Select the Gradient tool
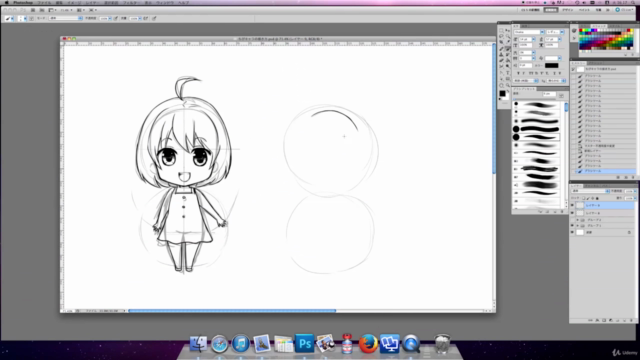Screen dimensions: 640x360 pos(508,60)
